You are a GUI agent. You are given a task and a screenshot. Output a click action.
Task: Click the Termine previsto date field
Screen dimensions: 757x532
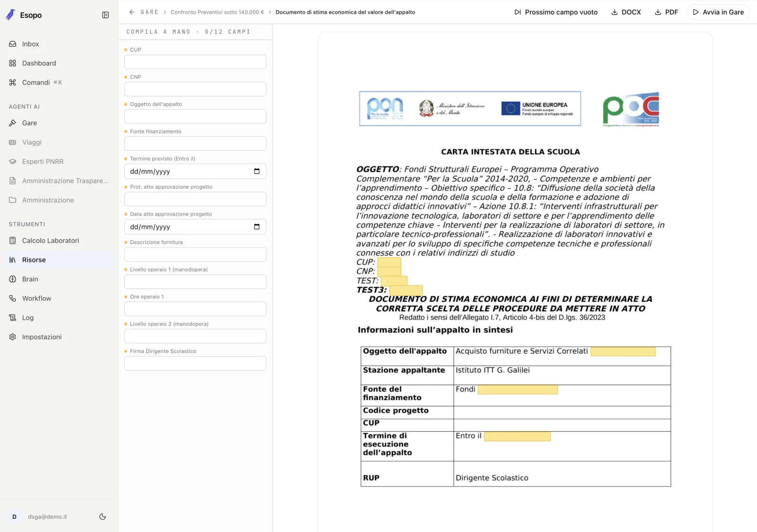195,171
